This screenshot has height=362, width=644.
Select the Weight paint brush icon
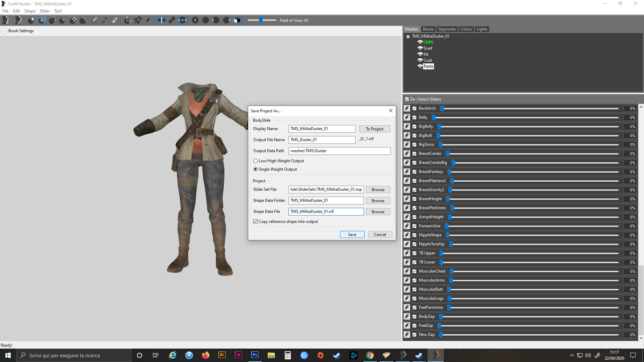(x=94, y=20)
